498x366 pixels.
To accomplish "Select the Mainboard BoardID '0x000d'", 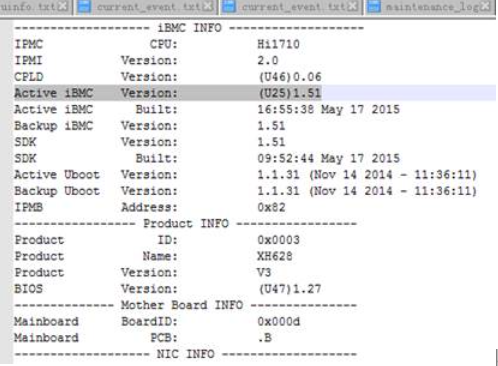I will coord(278,322).
